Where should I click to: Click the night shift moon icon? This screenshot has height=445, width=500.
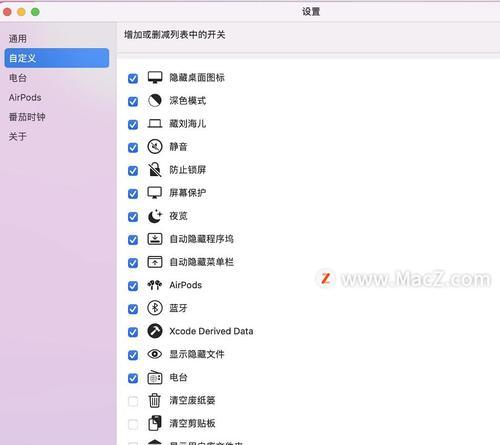pyautogui.click(x=155, y=216)
